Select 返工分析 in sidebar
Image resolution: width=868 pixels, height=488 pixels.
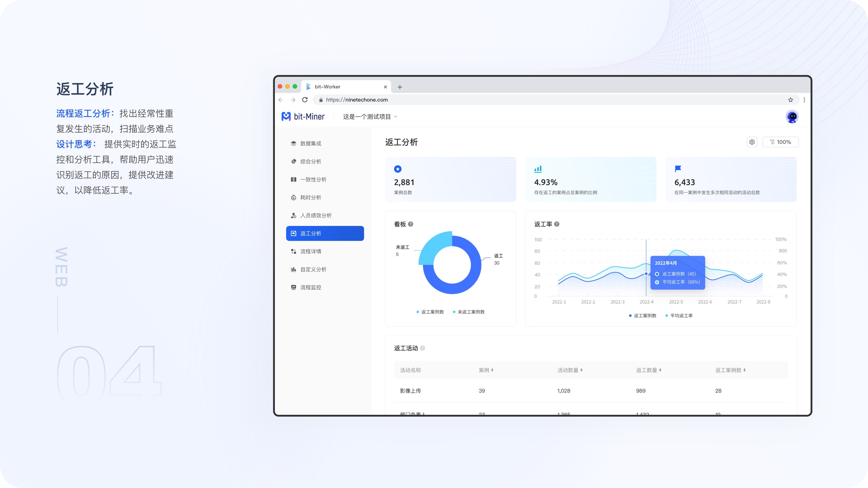[325, 233]
